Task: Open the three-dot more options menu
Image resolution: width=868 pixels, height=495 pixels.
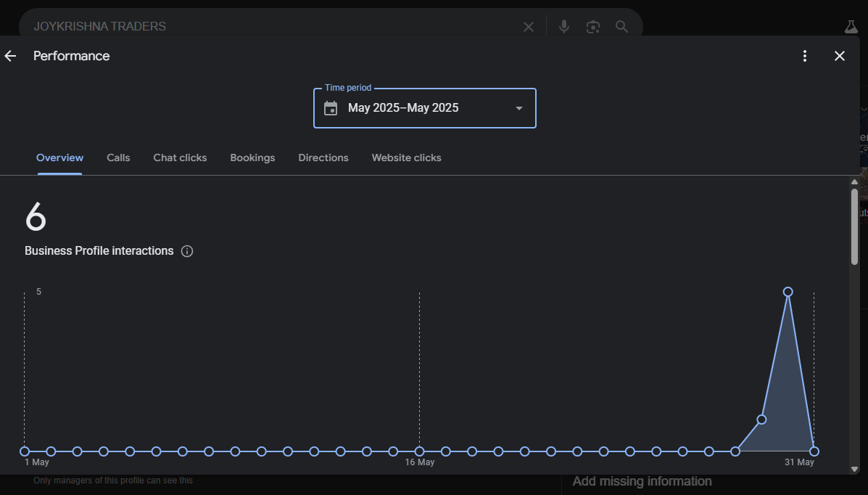Action: (804, 56)
